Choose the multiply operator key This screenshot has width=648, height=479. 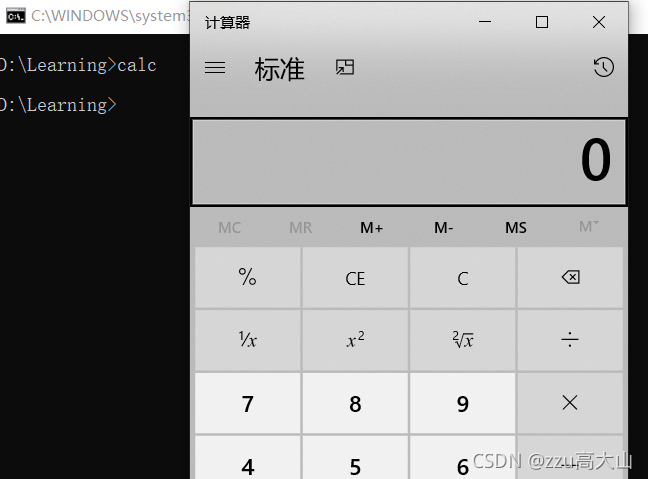[570, 403]
